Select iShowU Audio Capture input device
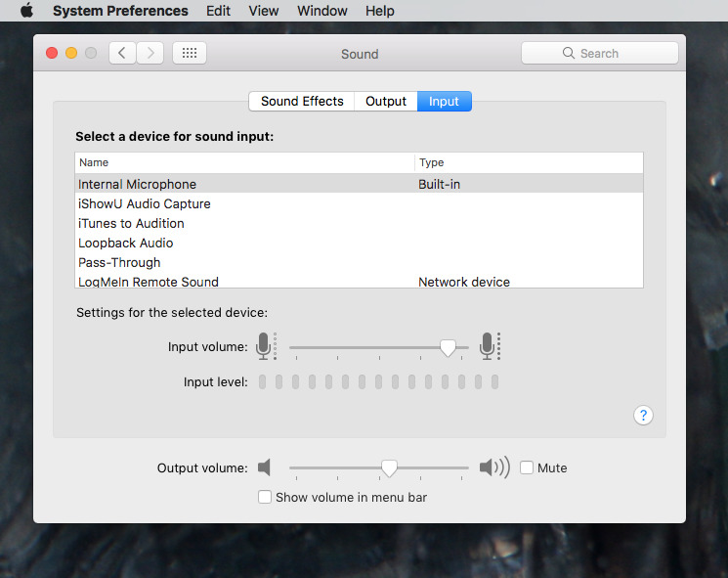Image resolution: width=728 pixels, height=578 pixels. click(x=359, y=203)
